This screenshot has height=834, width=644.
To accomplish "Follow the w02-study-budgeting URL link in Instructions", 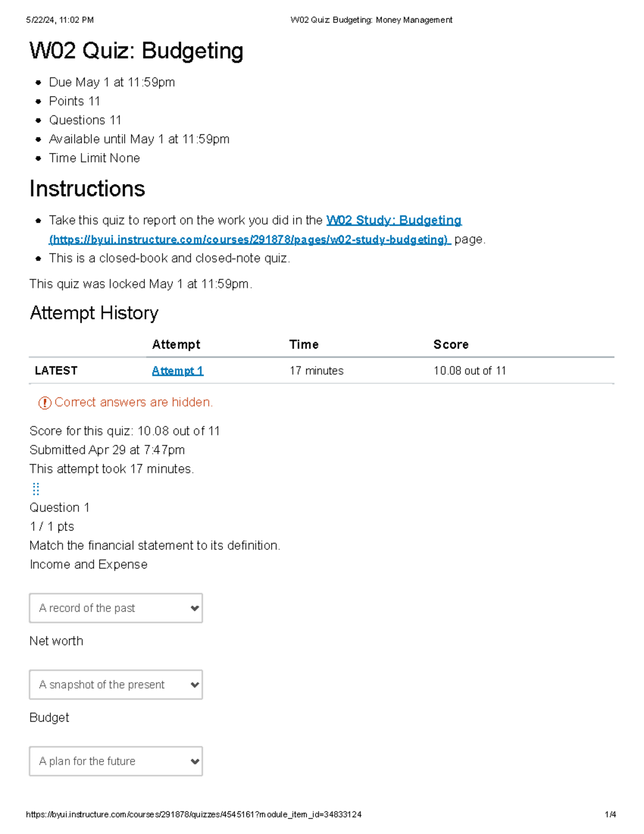I will pyautogui.click(x=250, y=240).
